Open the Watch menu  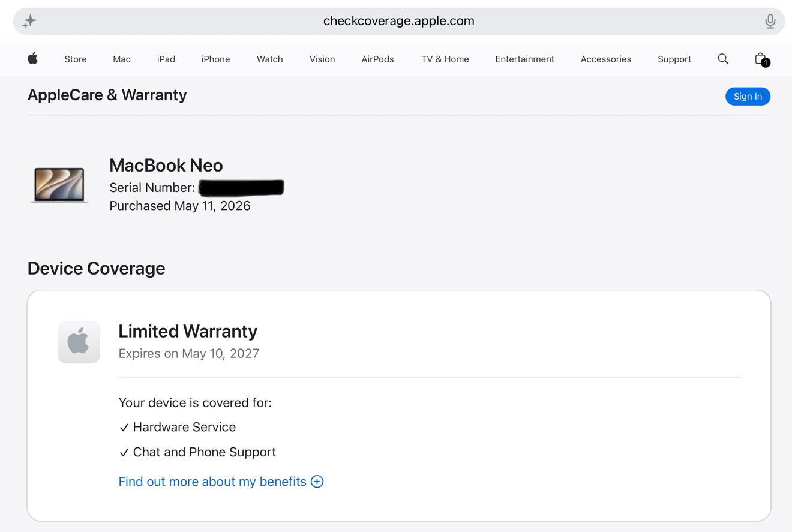pos(270,59)
